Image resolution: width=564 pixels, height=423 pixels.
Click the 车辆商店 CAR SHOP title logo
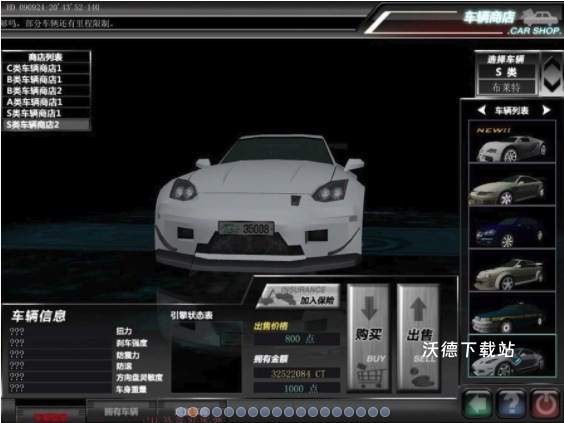click(512, 22)
